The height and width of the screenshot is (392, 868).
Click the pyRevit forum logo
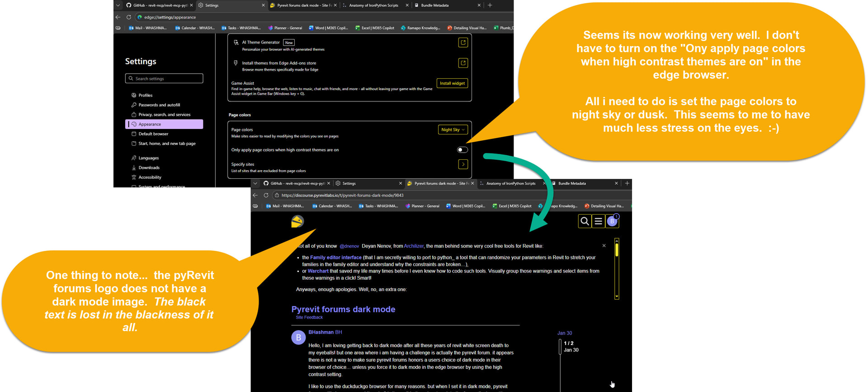pos(297,221)
